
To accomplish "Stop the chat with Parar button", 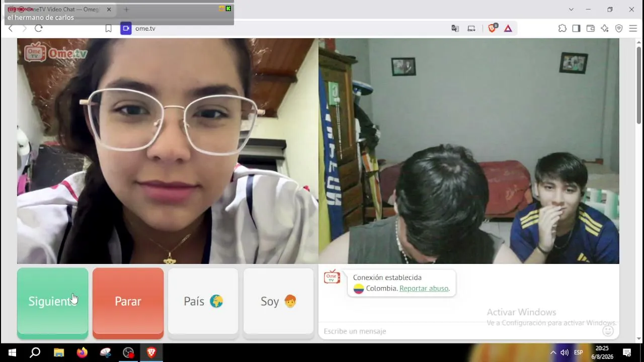I will click(128, 302).
